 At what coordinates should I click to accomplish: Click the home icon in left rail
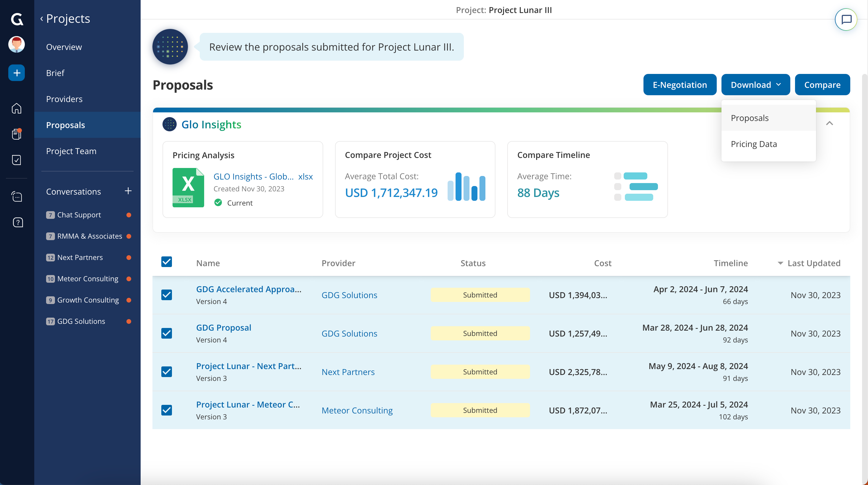(x=17, y=108)
